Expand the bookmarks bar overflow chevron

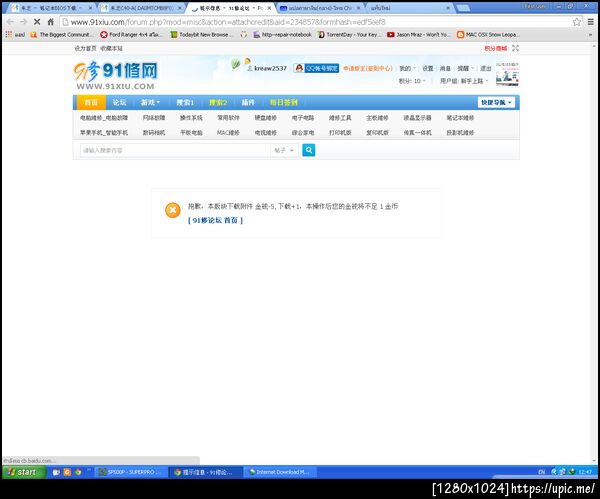point(590,34)
